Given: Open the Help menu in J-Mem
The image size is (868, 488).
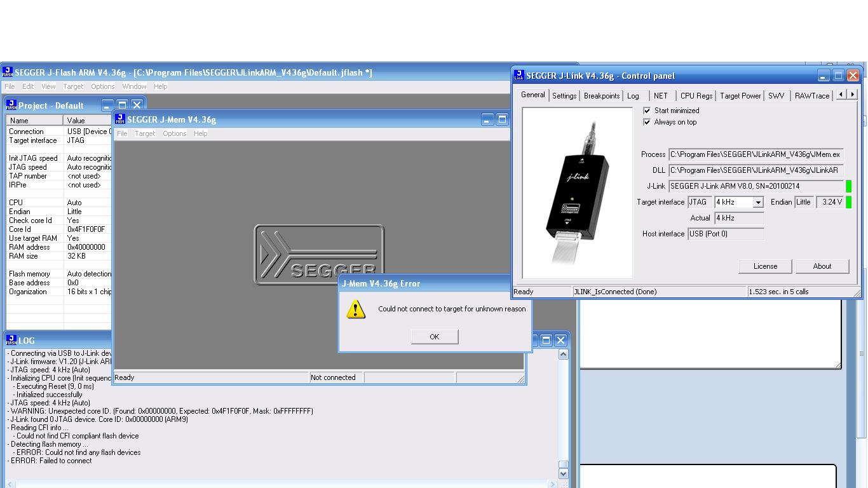Looking at the screenshot, I should click(x=200, y=133).
